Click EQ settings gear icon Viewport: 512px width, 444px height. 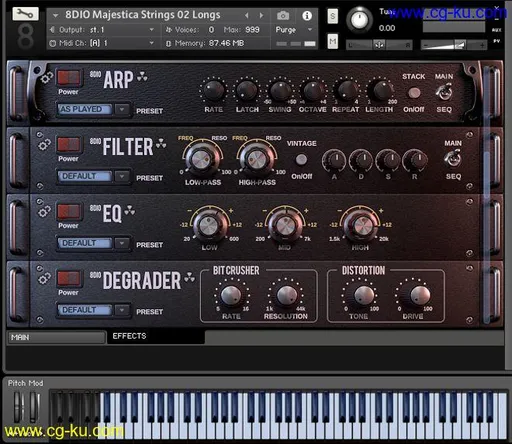point(44,212)
